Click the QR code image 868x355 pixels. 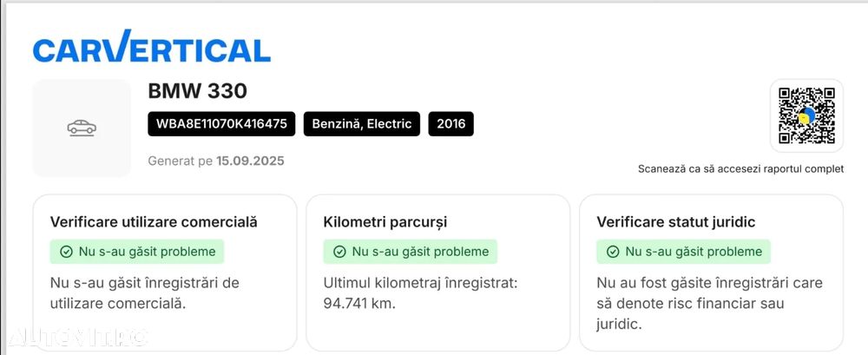(806, 115)
